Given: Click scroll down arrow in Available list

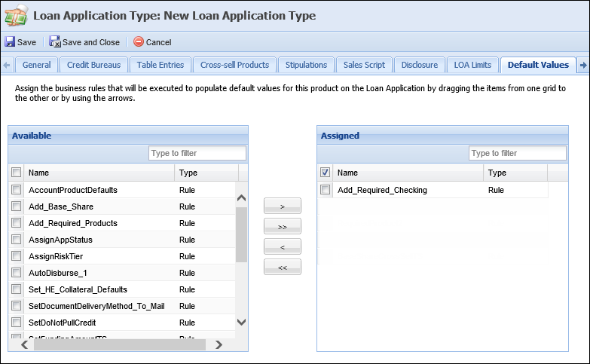Looking at the screenshot, I should click(242, 323).
